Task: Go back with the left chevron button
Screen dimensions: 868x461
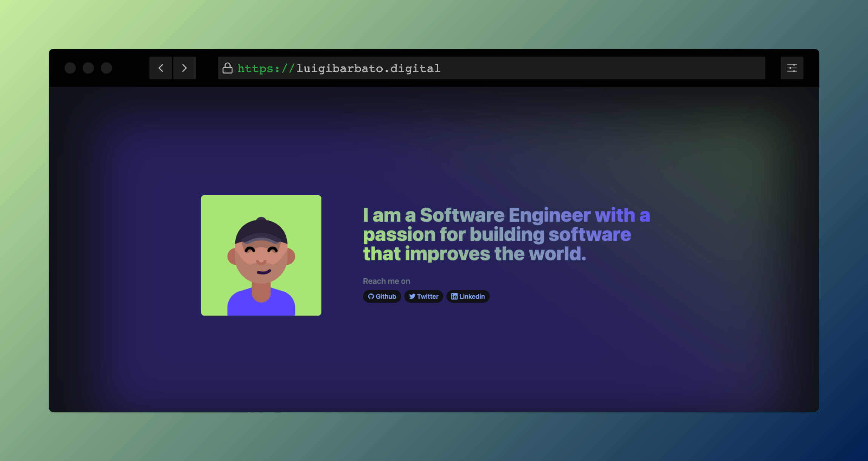Action: coord(161,68)
